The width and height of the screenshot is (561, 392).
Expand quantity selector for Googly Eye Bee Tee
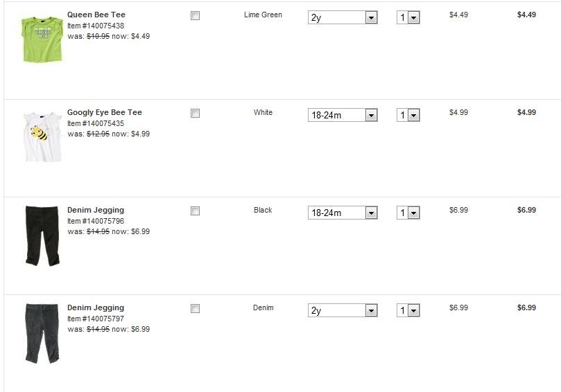408,116
